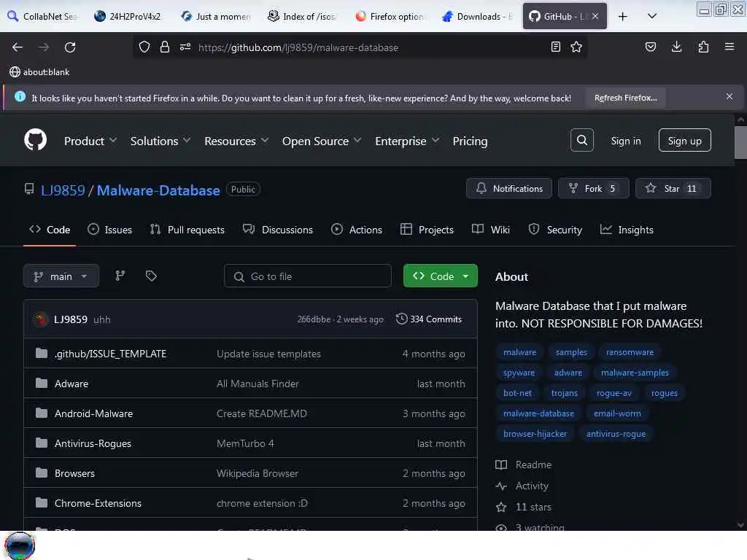Switch to the Actions tab
The image size is (747, 560).
356,230
